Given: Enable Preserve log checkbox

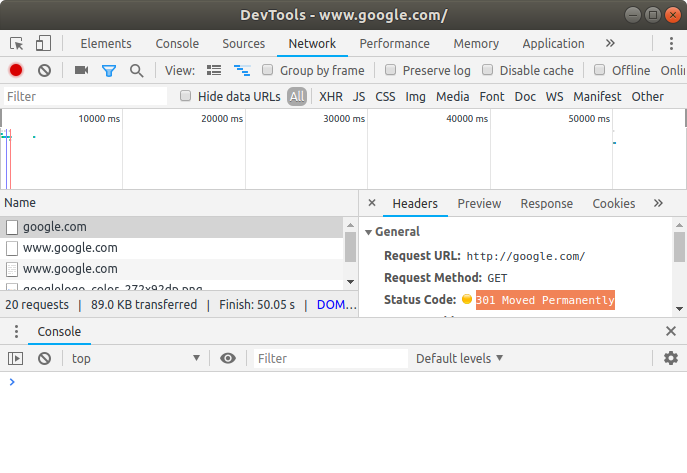Looking at the screenshot, I should [x=390, y=70].
